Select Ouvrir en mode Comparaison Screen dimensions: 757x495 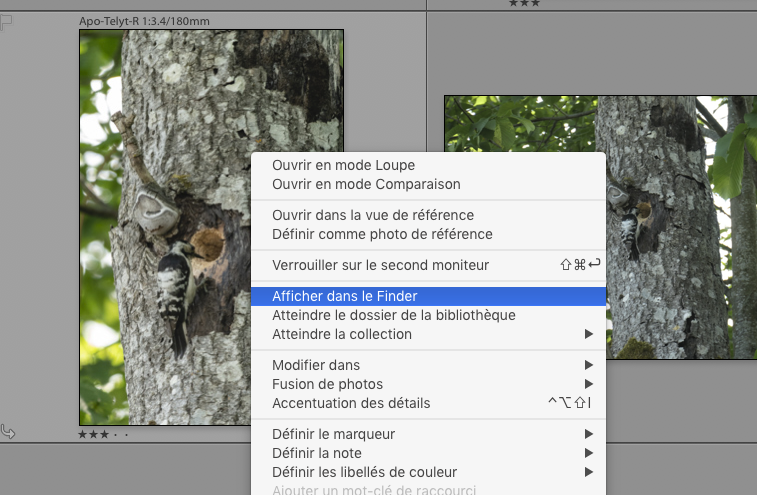[366, 184]
